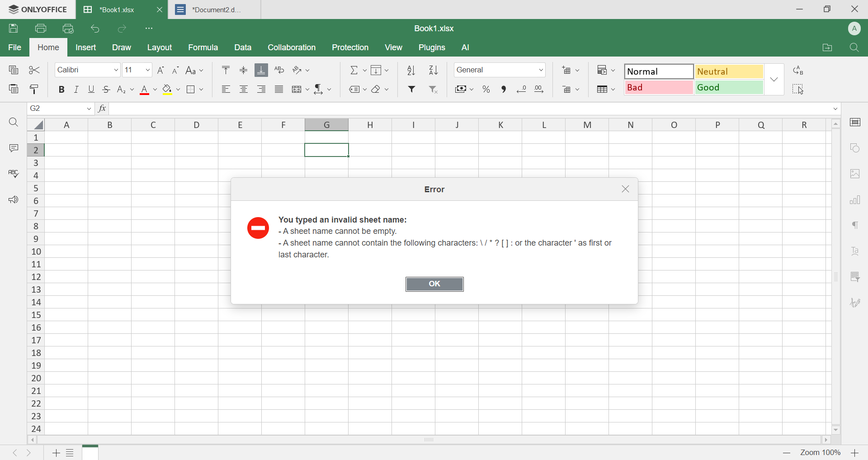
Task: Activate spell checking panel
Action: (14, 174)
